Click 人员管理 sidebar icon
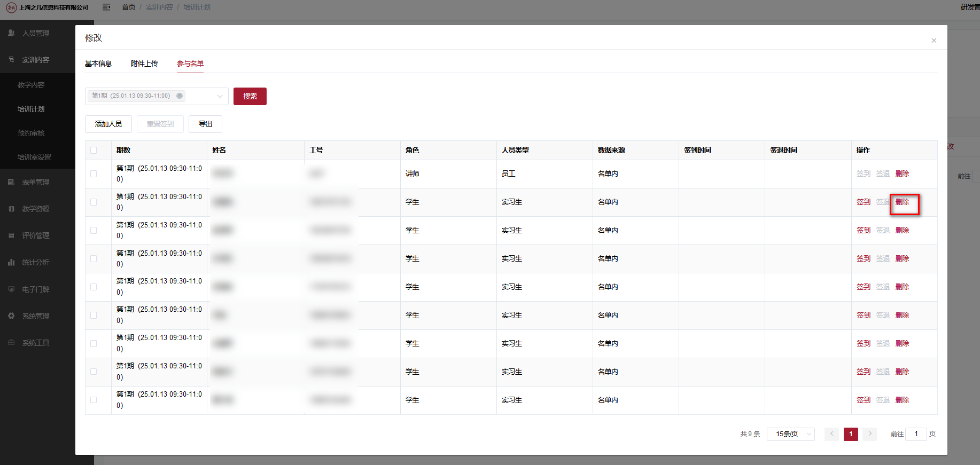 11,33
